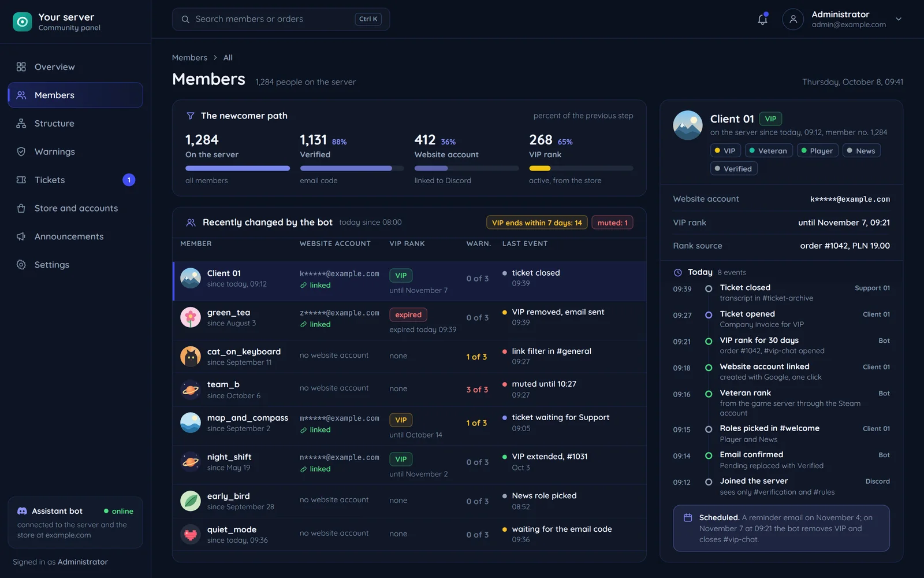The height and width of the screenshot is (578, 924).
Task: Click the Ticket closed timeline marker
Action: (x=709, y=288)
